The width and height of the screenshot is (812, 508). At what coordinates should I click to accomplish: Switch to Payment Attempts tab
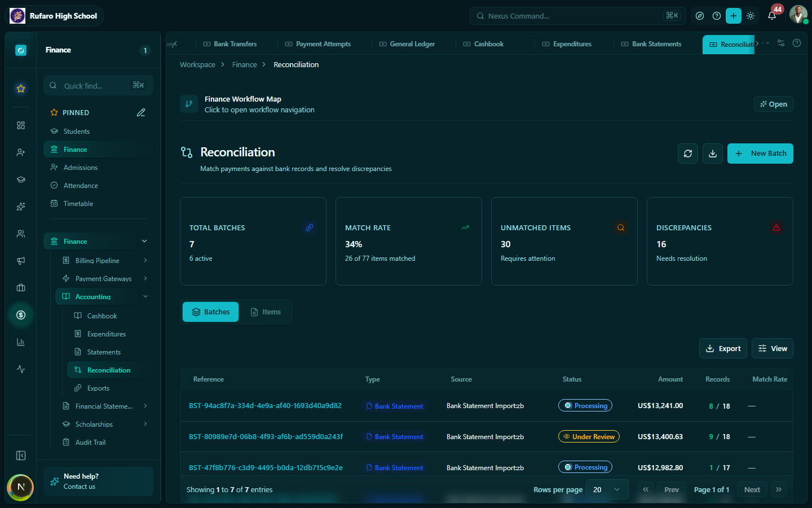(x=318, y=44)
